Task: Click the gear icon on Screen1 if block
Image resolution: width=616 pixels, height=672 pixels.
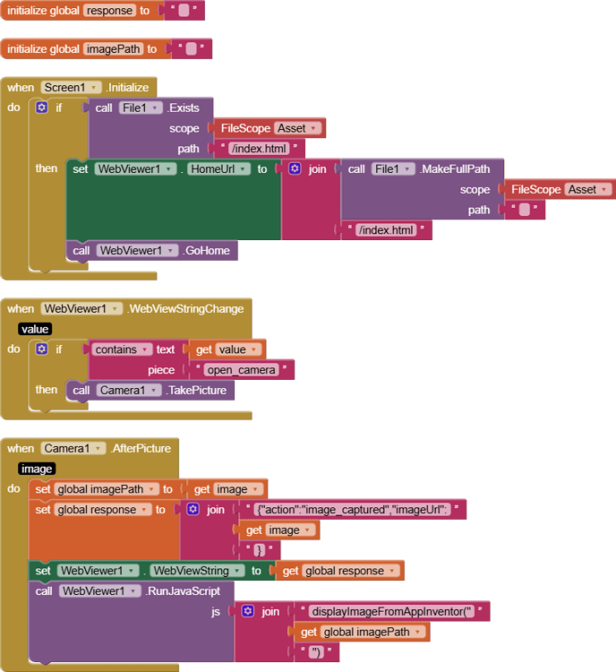Action: click(41, 108)
